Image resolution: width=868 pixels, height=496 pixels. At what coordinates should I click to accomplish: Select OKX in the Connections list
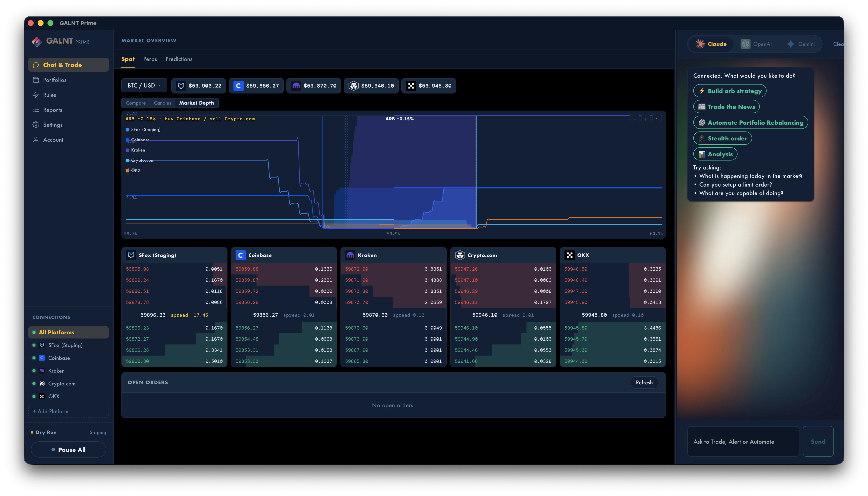69,396
